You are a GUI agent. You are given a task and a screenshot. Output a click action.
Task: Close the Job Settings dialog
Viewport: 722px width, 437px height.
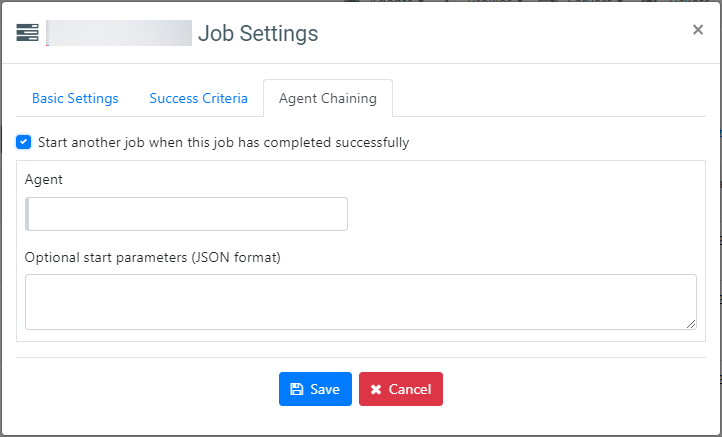[x=698, y=29]
